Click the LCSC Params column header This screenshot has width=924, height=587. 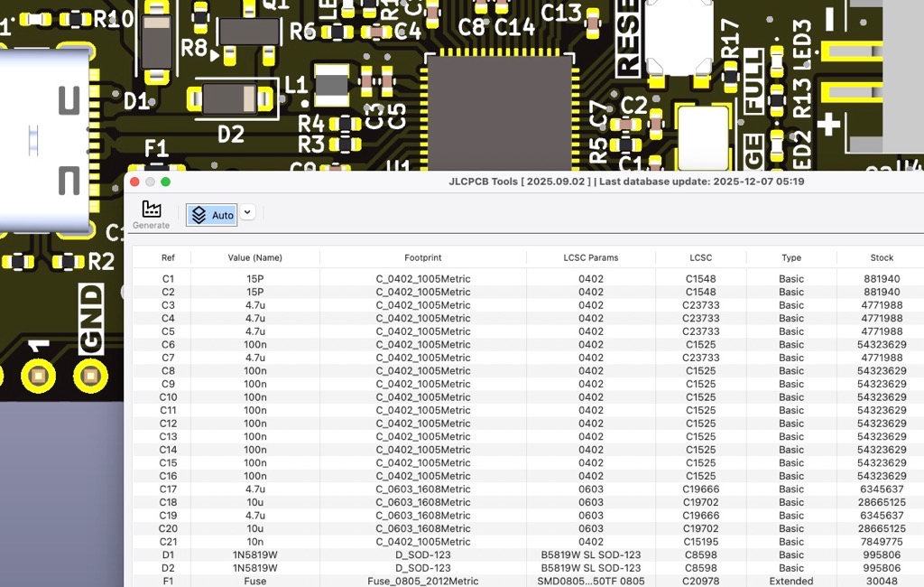(591, 257)
